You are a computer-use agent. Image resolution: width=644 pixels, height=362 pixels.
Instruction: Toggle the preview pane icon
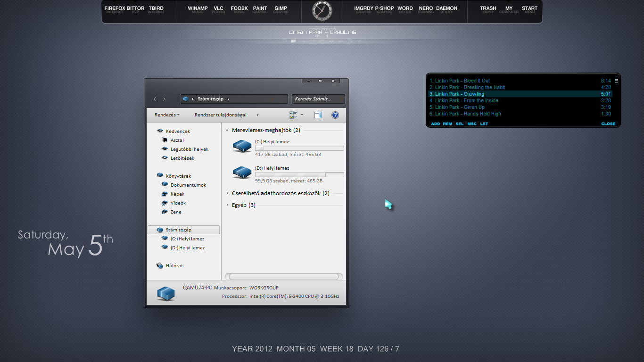318,115
